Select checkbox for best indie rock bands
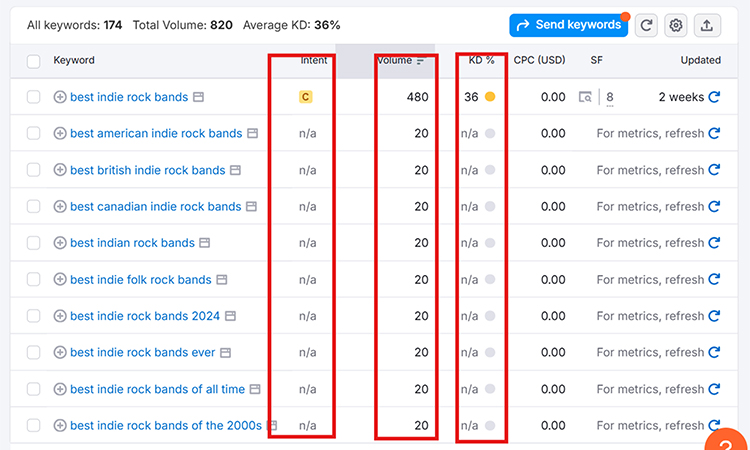This screenshot has width=750, height=450. click(33, 97)
